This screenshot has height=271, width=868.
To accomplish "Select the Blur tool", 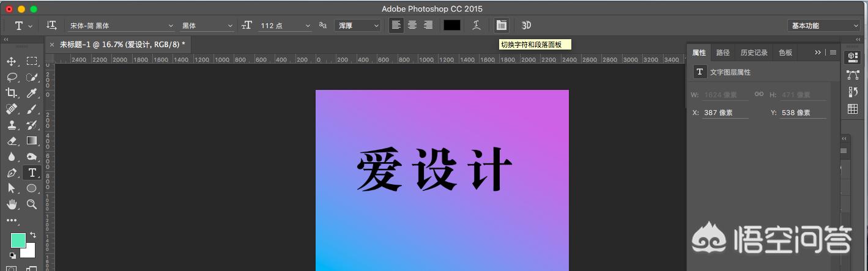I will click(x=12, y=157).
